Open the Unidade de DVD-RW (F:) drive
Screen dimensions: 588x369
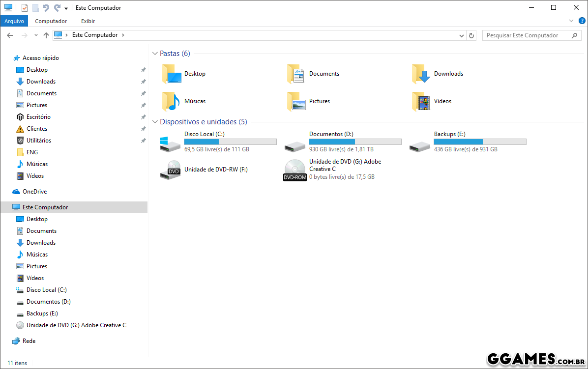click(171, 170)
